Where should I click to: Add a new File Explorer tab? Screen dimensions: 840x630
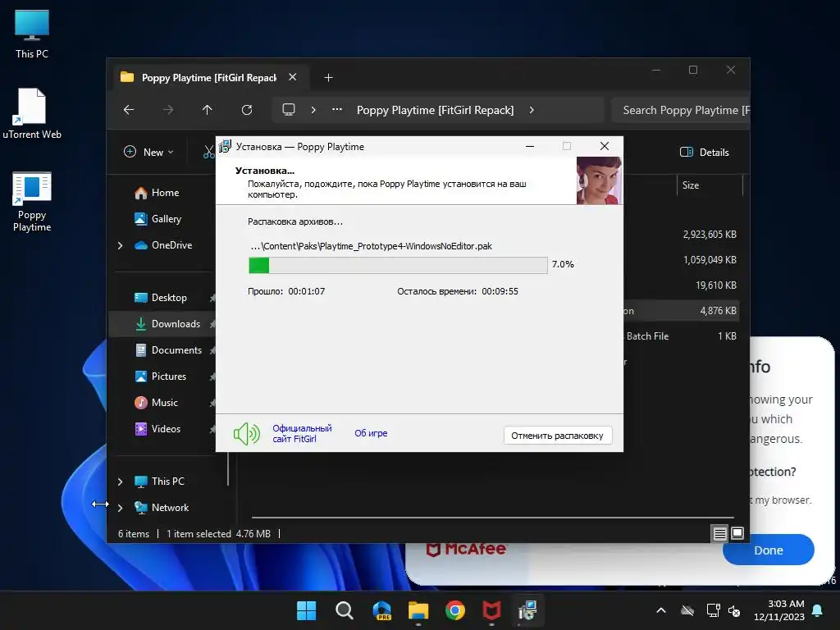(328, 78)
